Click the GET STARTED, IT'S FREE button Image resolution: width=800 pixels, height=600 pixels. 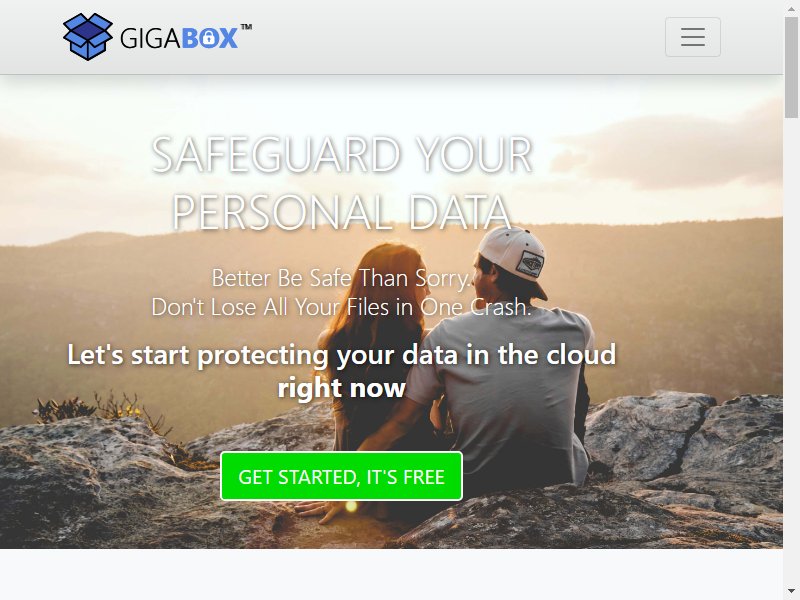pos(341,476)
